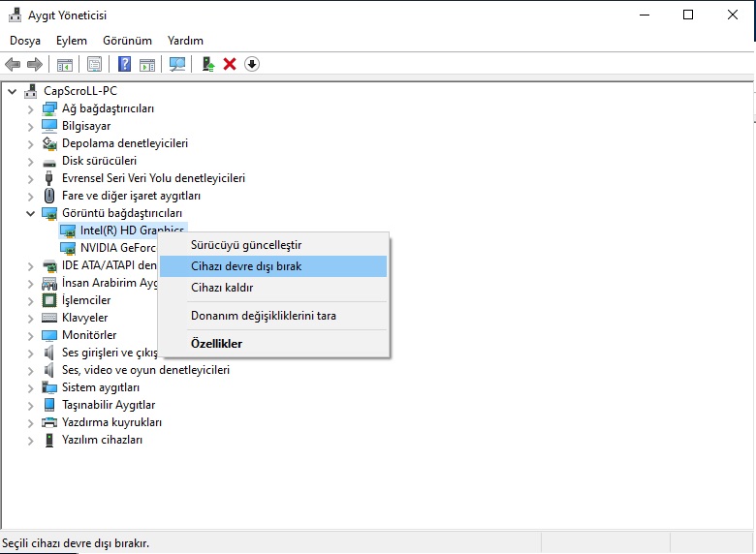Select the Klavyeler tree row
This screenshot has height=554, width=756.
click(x=85, y=318)
